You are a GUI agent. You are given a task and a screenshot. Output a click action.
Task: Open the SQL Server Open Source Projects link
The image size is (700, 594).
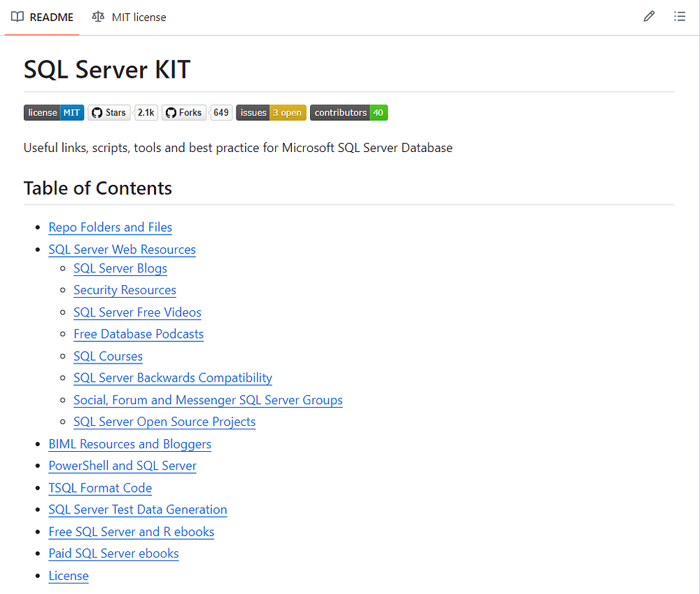tap(164, 422)
